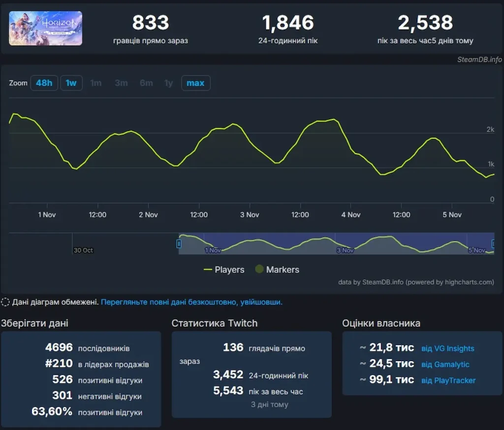
Task: Click the 1,846 24-hour peak value
Action: point(287,23)
